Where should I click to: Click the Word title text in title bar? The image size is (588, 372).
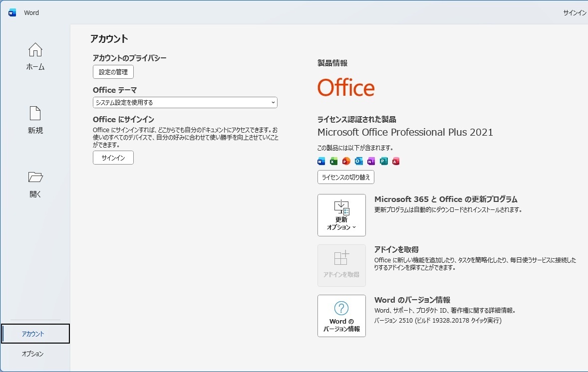(x=31, y=13)
